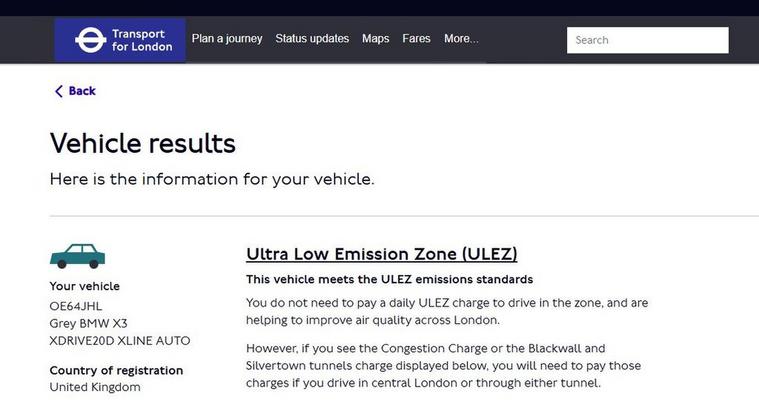Click the Grey BMW X3 vehicle text

click(89, 323)
